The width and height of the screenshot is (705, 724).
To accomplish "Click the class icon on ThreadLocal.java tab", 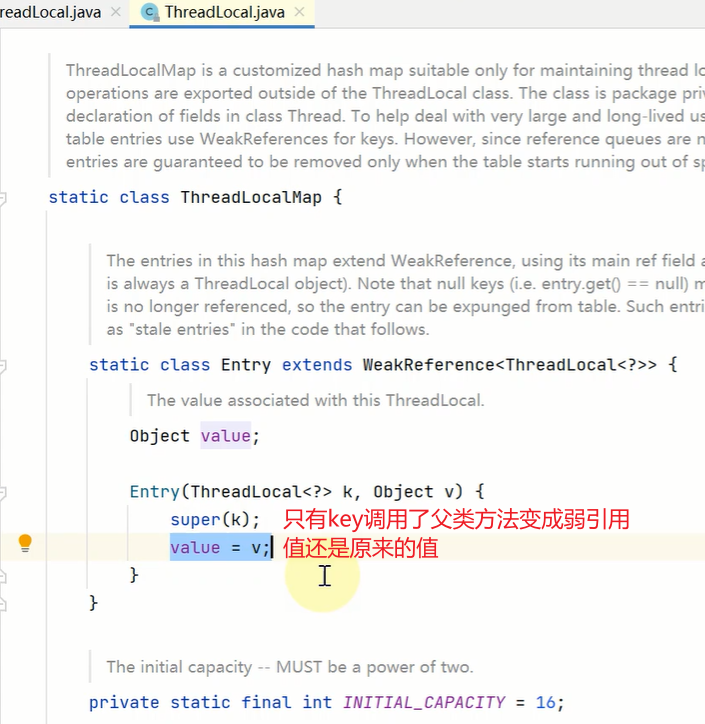I will pyautogui.click(x=150, y=13).
